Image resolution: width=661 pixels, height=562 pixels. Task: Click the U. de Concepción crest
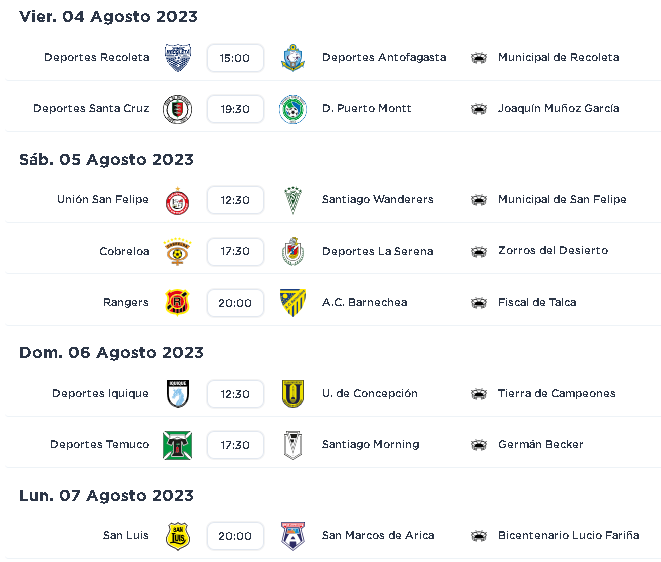click(x=293, y=394)
